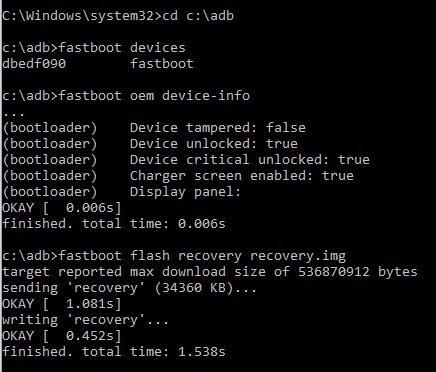Click the "sending 'recovery' (34360 KB)" line
Viewport: 436px width, 372px height.
pyautogui.click(x=130, y=288)
